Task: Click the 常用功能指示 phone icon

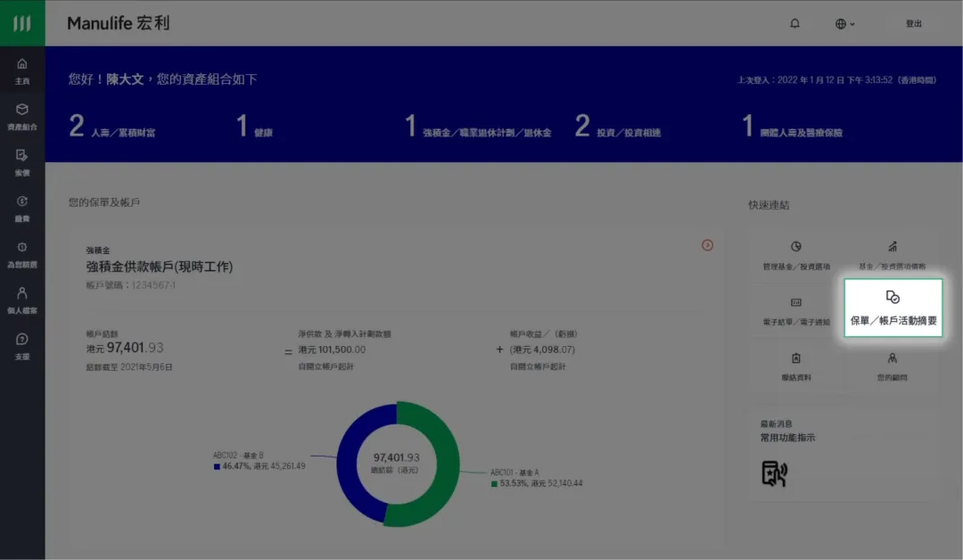Action: (x=774, y=474)
